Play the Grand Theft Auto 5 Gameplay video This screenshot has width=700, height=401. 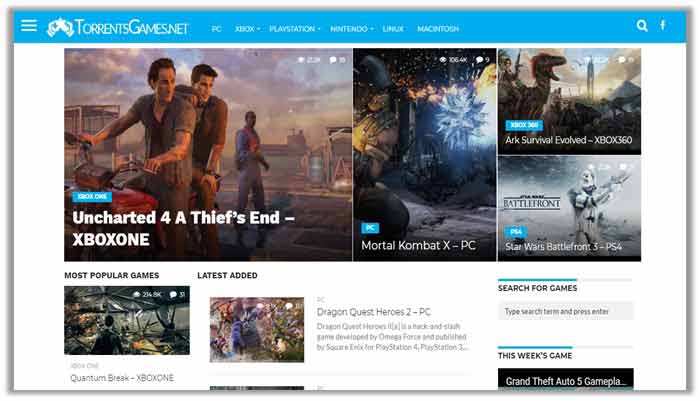566,380
